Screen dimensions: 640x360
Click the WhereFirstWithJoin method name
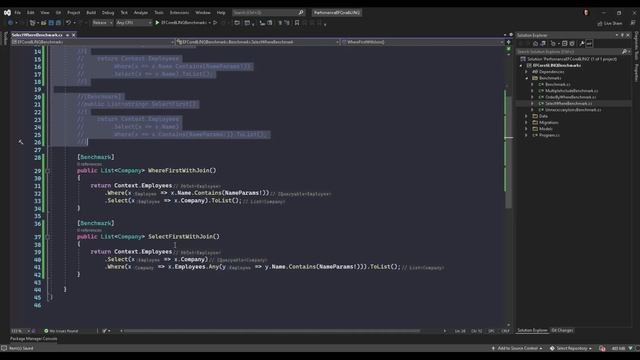click(x=180, y=170)
